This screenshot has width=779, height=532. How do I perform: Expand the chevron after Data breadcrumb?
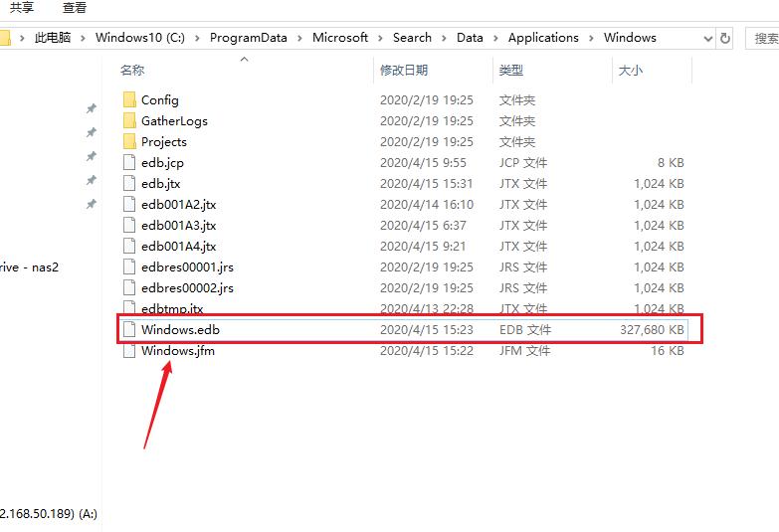pyautogui.click(x=495, y=38)
